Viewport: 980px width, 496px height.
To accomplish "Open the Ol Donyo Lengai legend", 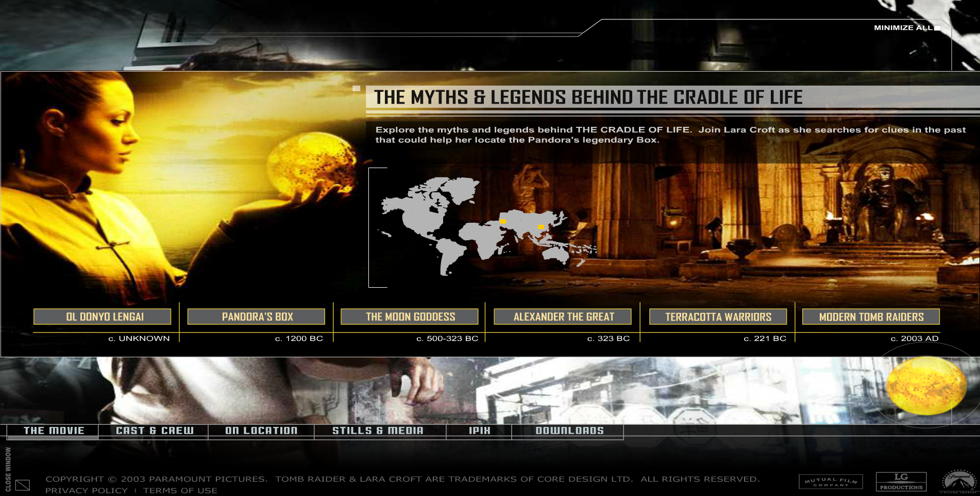I will [x=102, y=317].
